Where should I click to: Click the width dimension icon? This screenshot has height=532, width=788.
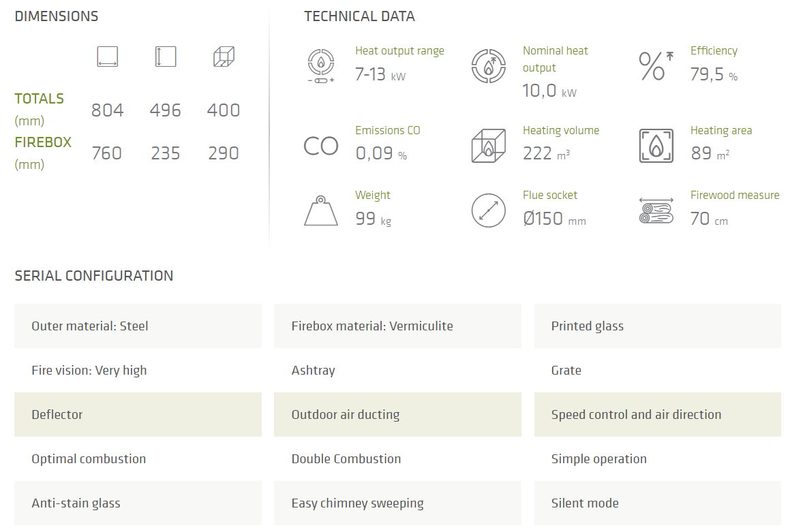pyautogui.click(x=108, y=57)
